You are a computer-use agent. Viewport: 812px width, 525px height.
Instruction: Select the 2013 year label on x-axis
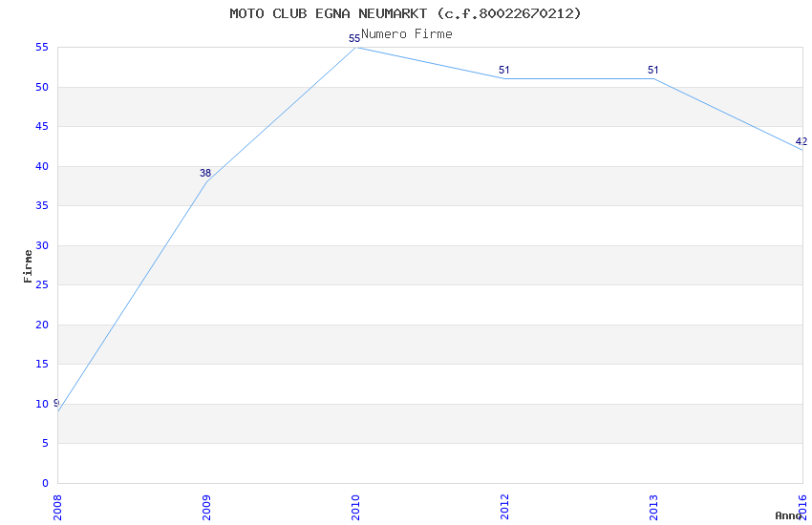[x=653, y=506]
